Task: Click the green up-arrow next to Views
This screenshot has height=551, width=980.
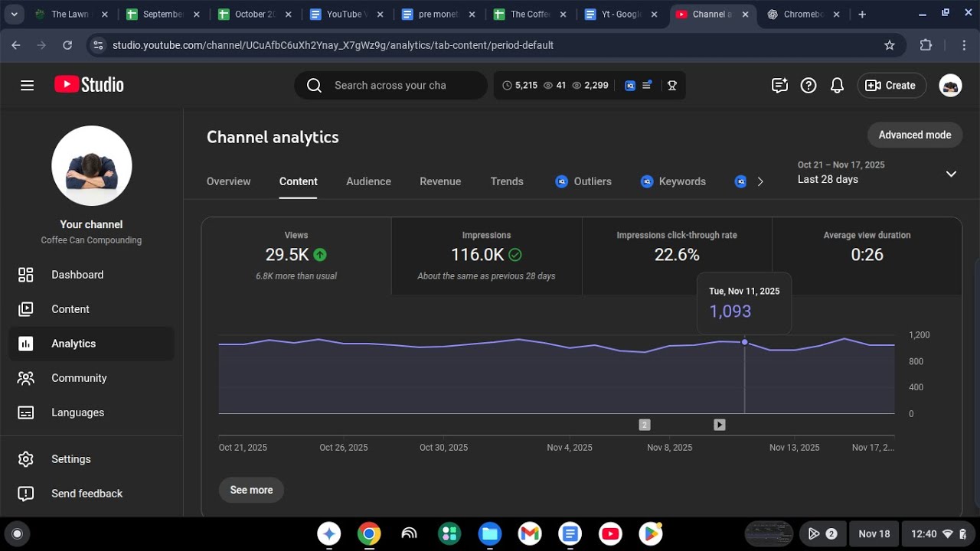Action: tap(320, 255)
